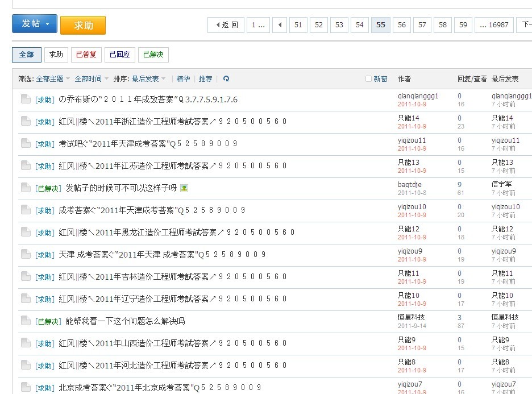Click folder icon of the 河北造价工程师 thread

pyautogui.click(x=26, y=365)
